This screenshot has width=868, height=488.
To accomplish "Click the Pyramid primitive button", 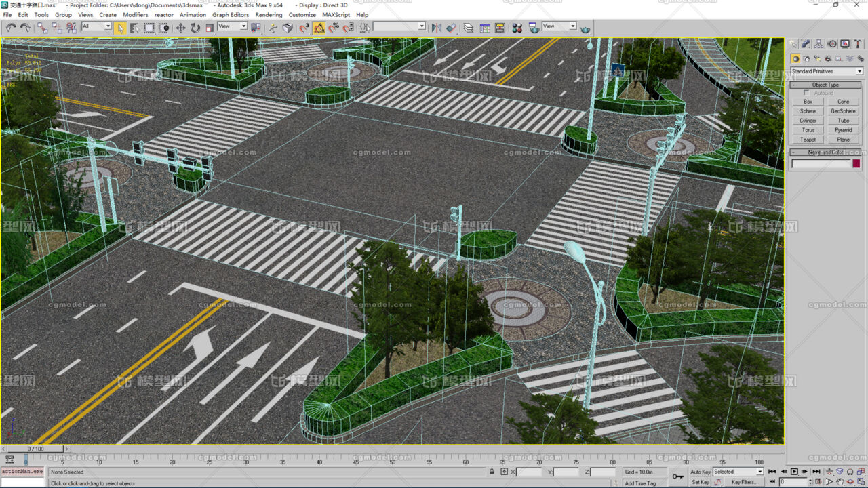I will [843, 130].
